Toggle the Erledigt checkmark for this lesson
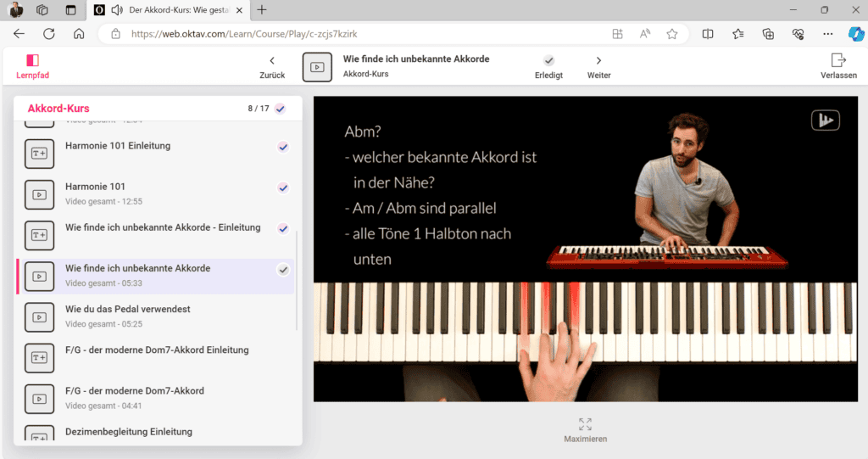 click(548, 60)
